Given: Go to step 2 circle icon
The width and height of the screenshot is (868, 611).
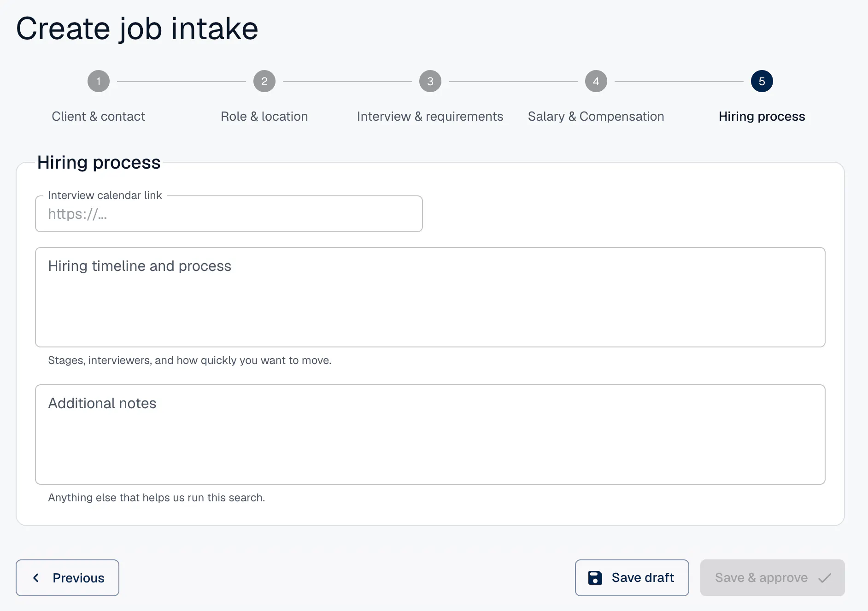Looking at the screenshot, I should click(x=264, y=82).
